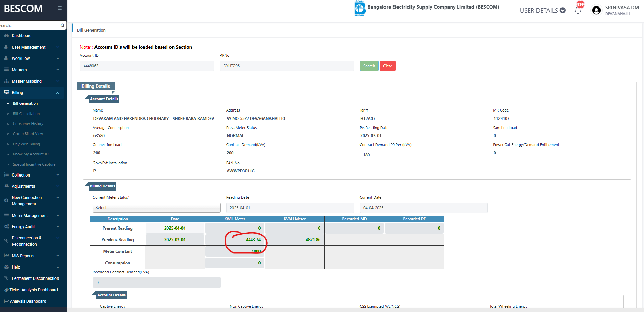Viewport: 644px width, 312px height.
Task: Click the Masters sidebar icon
Action: point(7,69)
